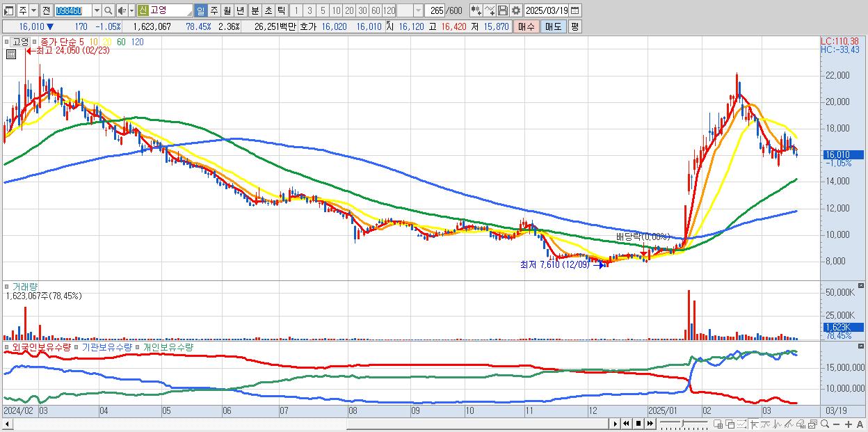
Task: Click the candlestick compare icon beside 600
Action: (x=476, y=10)
